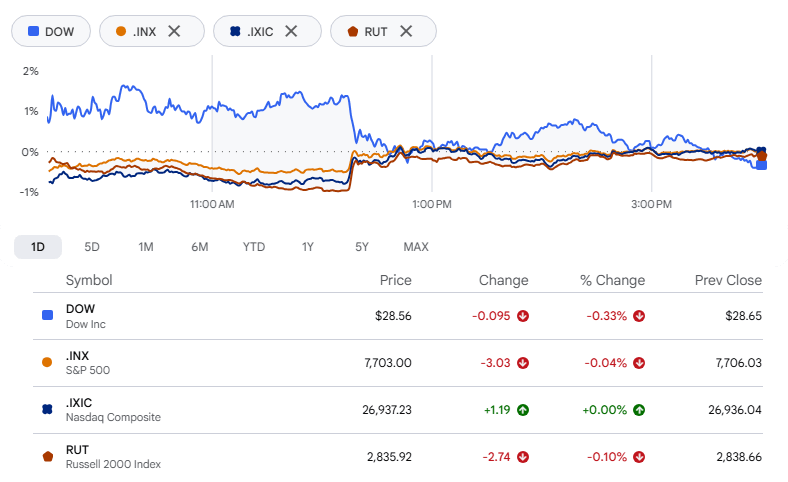Viewport: 788px width, 482px height.
Task: Show the MAX time range
Action: 416,247
